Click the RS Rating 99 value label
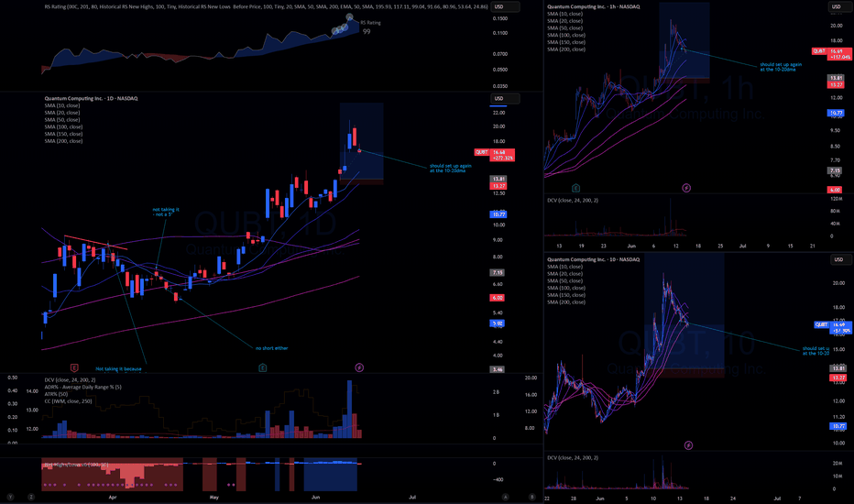 coord(367,31)
